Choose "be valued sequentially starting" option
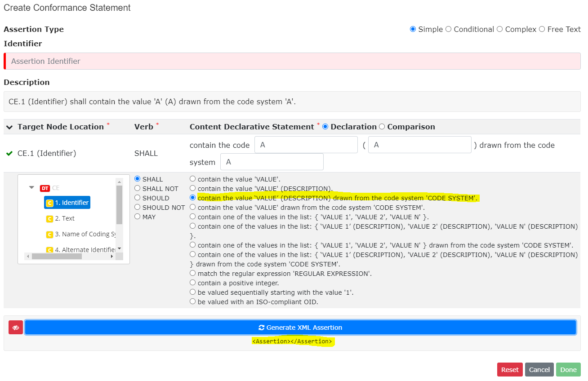This screenshot has height=381, width=588. [x=193, y=292]
